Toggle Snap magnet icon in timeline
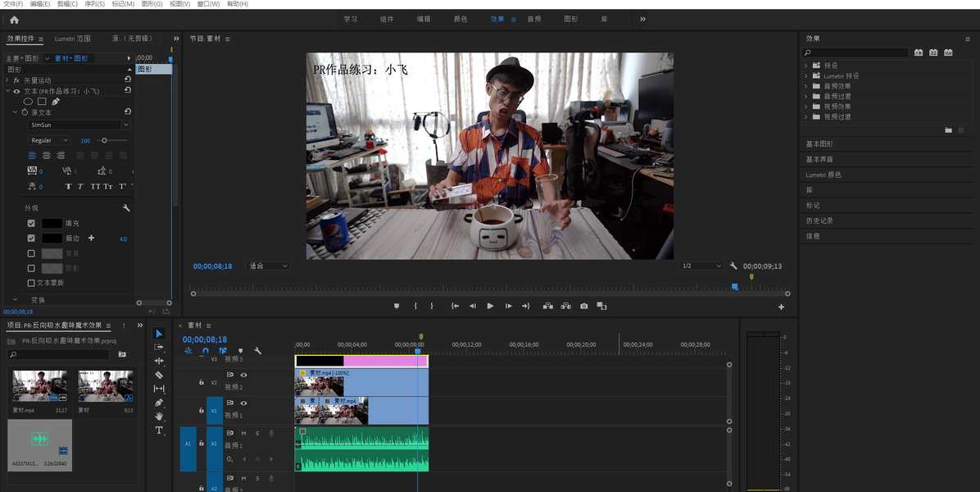 tap(206, 351)
